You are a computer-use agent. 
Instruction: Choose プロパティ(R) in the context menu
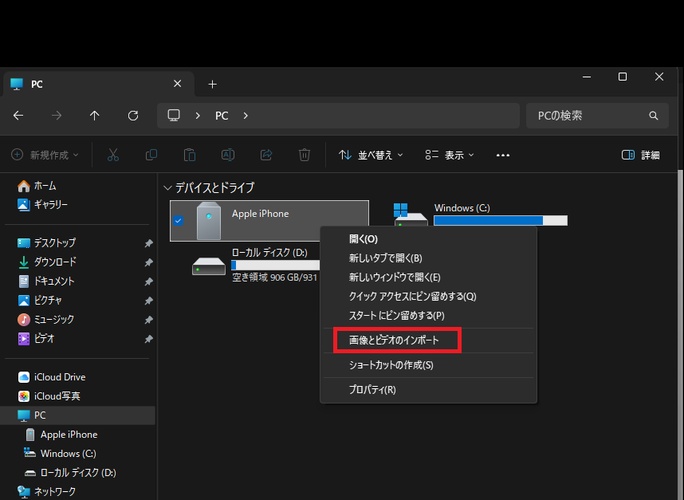[x=372, y=389]
